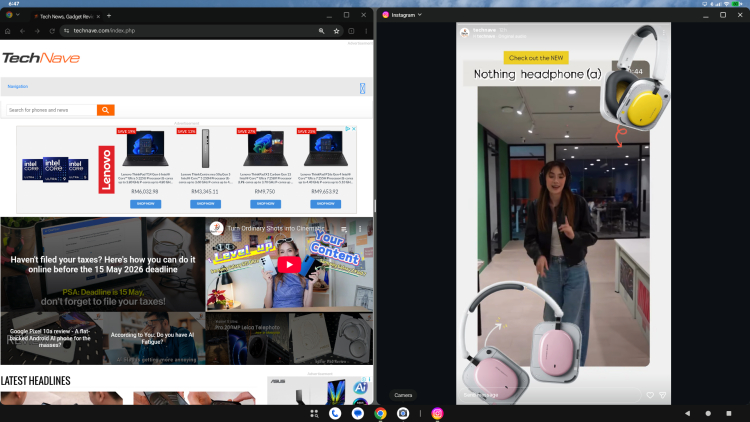Screen dimensions: 750x422
Task: Click the Chrome logo in title bar
Action: pyautogui.click(x=9, y=15)
